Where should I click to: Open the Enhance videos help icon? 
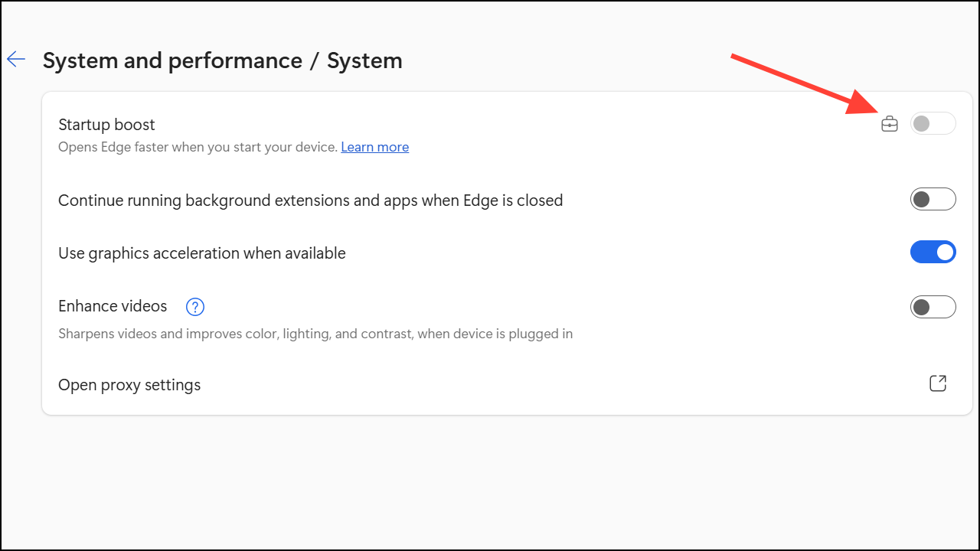195,307
